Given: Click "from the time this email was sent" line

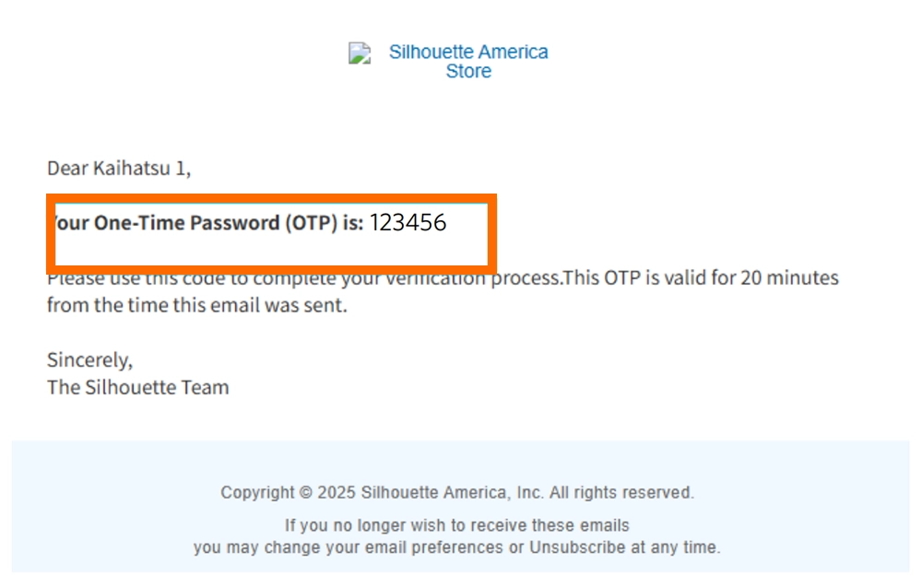Looking at the screenshot, I should [x=196, y=306].
